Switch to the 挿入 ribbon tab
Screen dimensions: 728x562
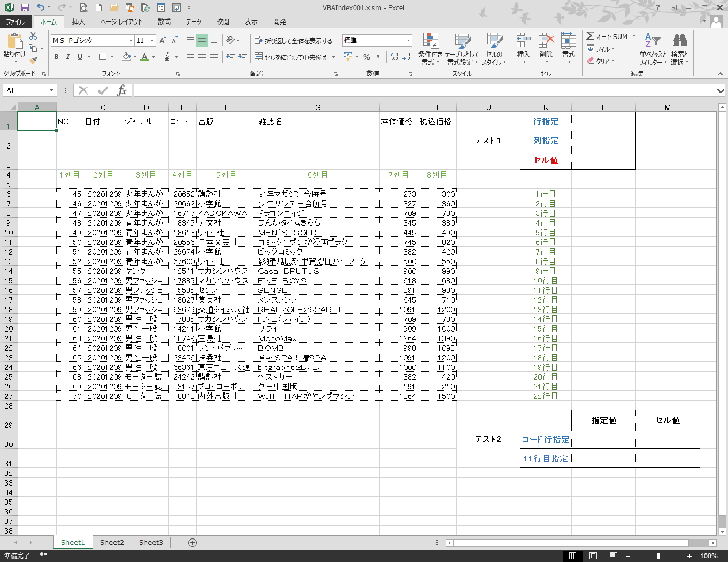[x=79, y=22]
